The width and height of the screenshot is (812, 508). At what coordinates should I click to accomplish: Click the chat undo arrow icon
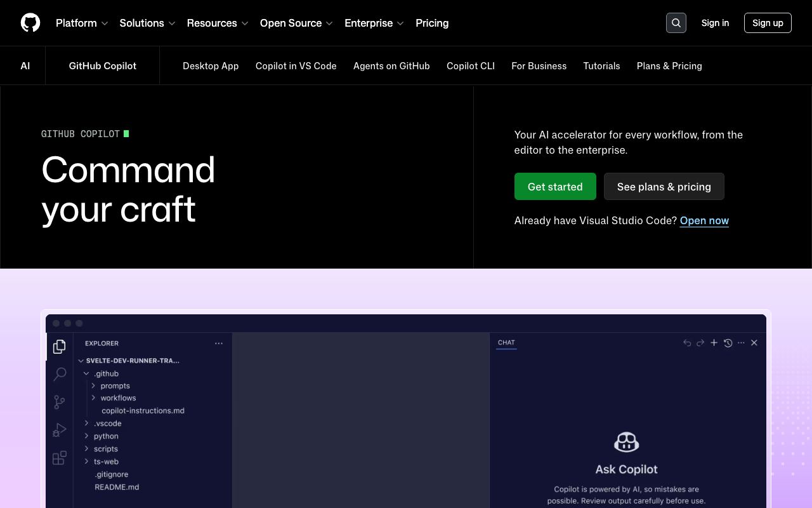tap(687, 343)
